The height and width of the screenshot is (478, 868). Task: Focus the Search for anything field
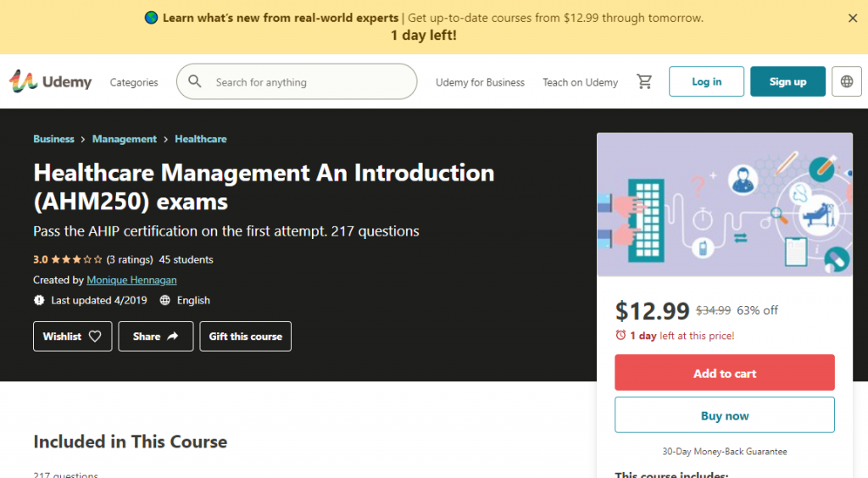pyautogui.click(x=309, y=82)
